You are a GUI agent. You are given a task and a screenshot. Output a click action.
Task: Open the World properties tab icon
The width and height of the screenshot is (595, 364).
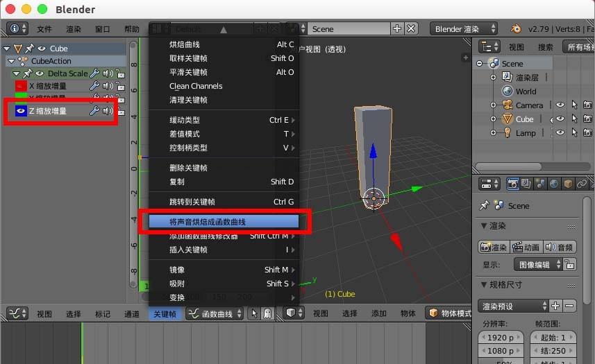pyautogui.click(x=554, y=184)
